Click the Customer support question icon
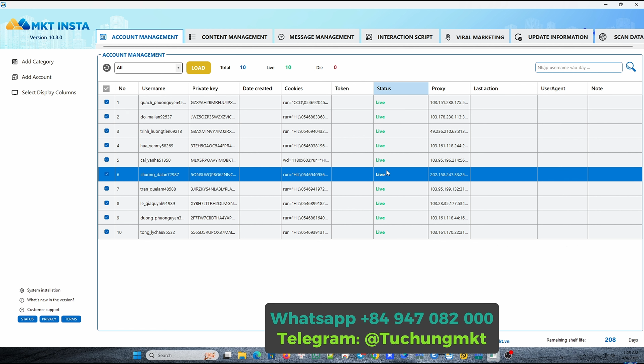Image resolution: width=644 pixels, height=364 pixels. point(22,310)
